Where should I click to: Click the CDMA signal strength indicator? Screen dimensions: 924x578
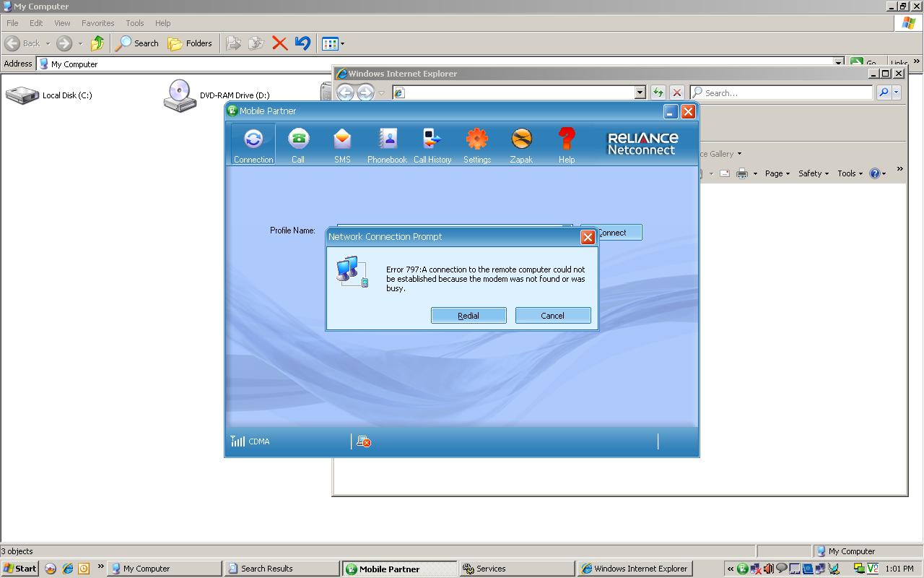click(x=250, y=441)
